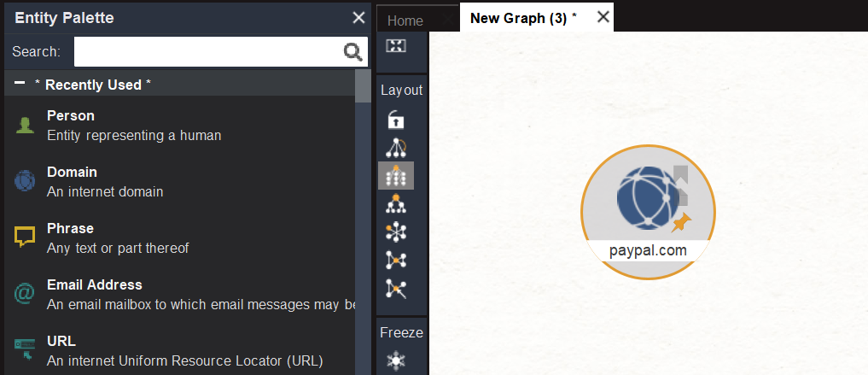
Task: Click the URL entity title
Action: click(61, 341)
